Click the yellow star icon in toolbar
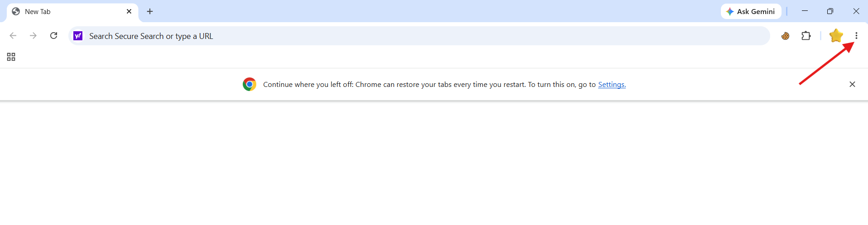The width and height of the screenshot is (868, 225). click(x=836, y=36)
